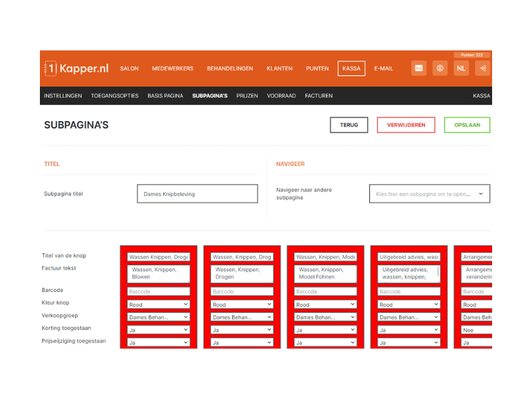Open Verkoopgroep dropdown in second card
Image resolution: width=532 pixels, height=399 pixels.
point(242,317)
